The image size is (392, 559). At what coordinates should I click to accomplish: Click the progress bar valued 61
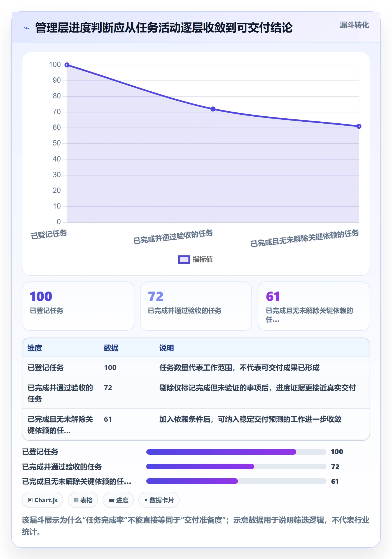coord(236,481)
